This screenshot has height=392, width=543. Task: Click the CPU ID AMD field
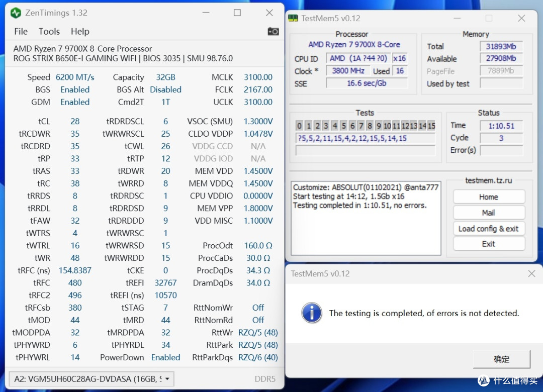(x=358, y=58)
